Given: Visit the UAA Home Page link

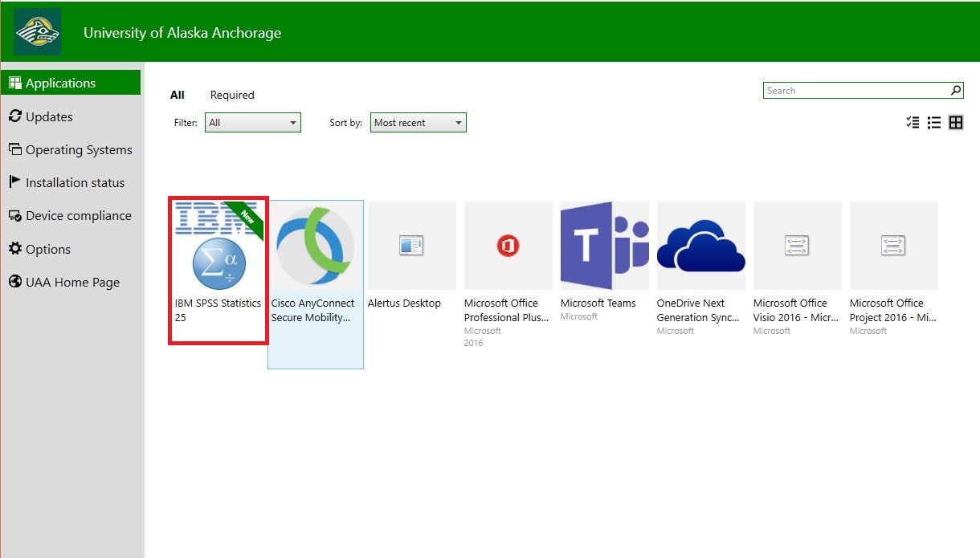Looking at the screenshot, I should (x=72, y=282).
